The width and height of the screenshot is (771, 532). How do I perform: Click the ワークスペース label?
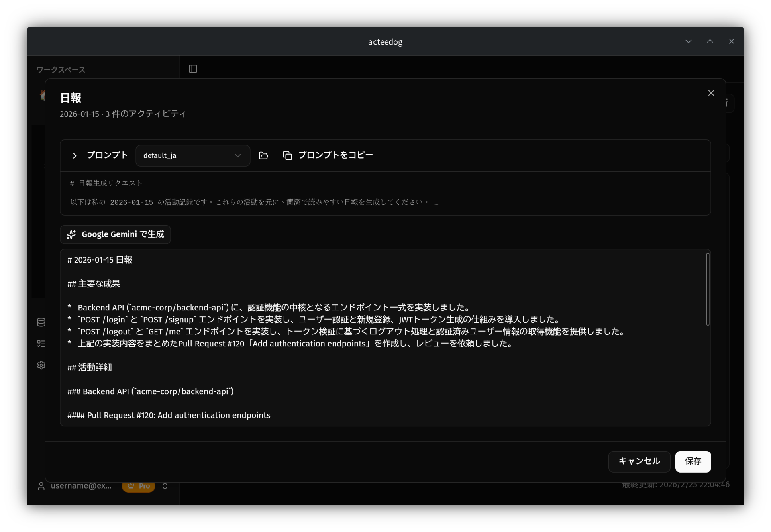[x=61, y=70]
